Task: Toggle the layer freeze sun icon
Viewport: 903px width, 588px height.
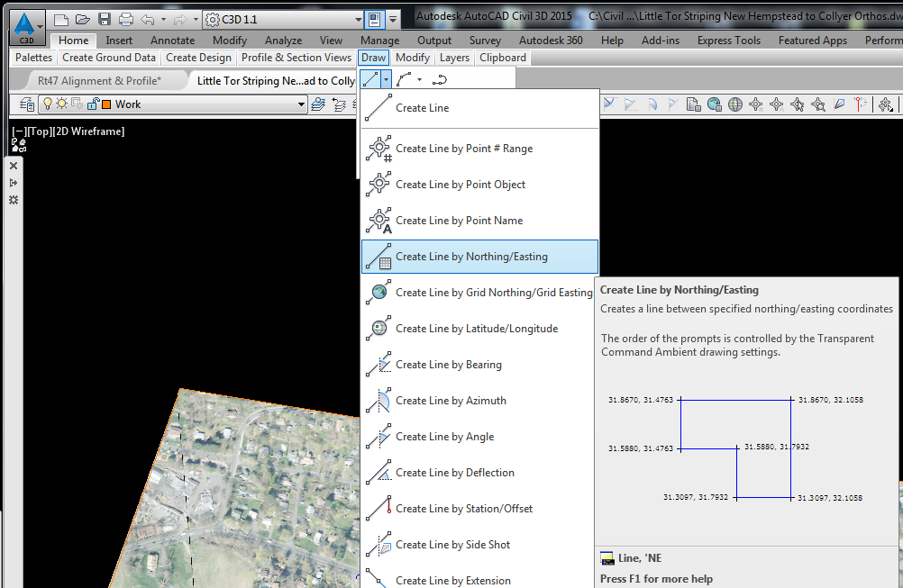Action: pyautogui.click(x=61, y=104)
